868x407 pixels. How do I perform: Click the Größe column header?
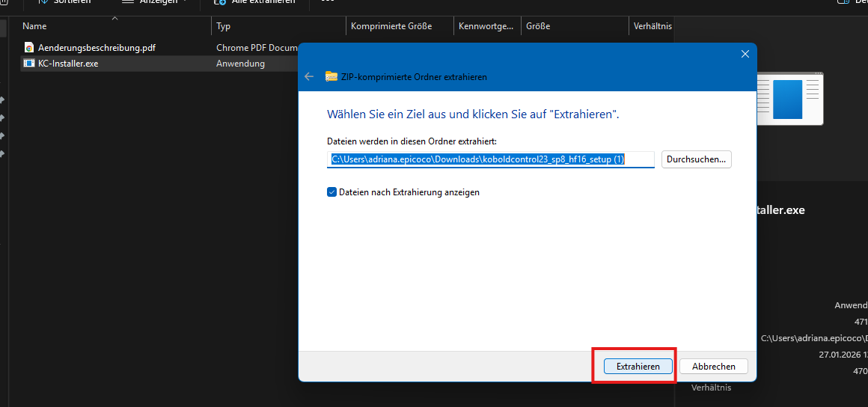pyautogui.click(x=538, y=26)
